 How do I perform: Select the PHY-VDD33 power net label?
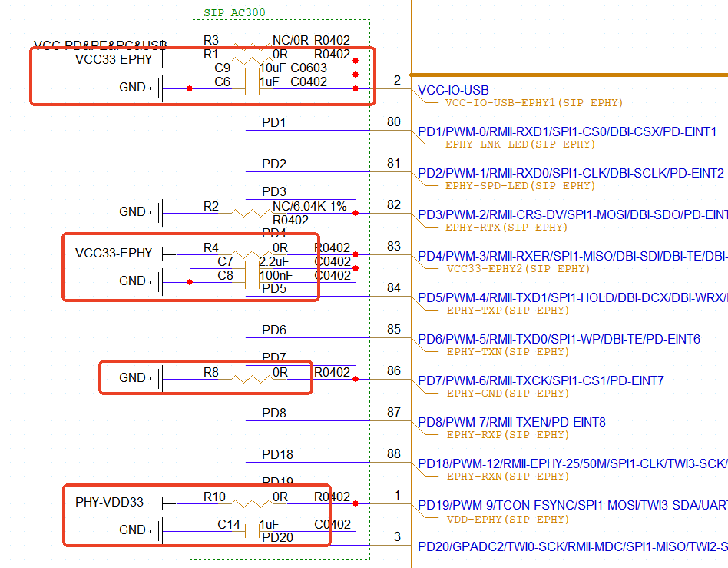coord(109,503)
